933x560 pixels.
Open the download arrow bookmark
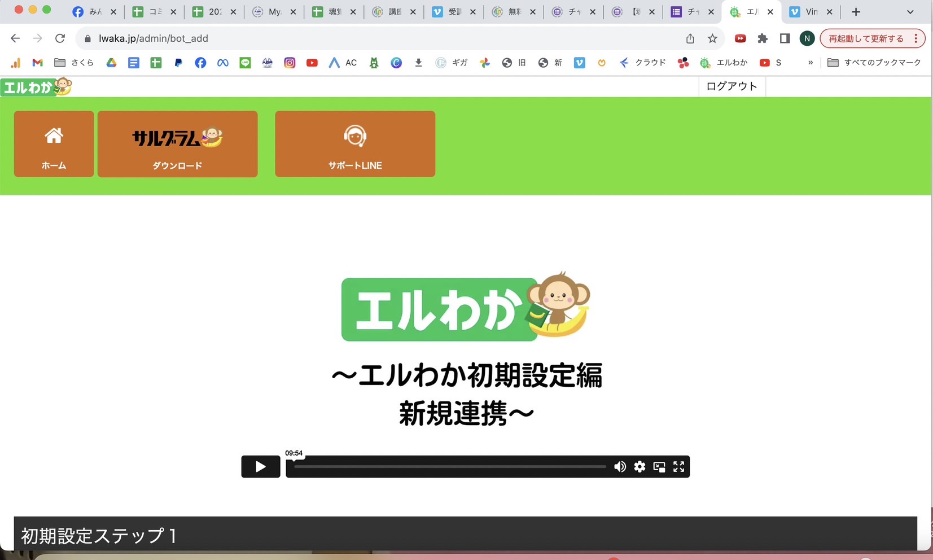(418, 63)
